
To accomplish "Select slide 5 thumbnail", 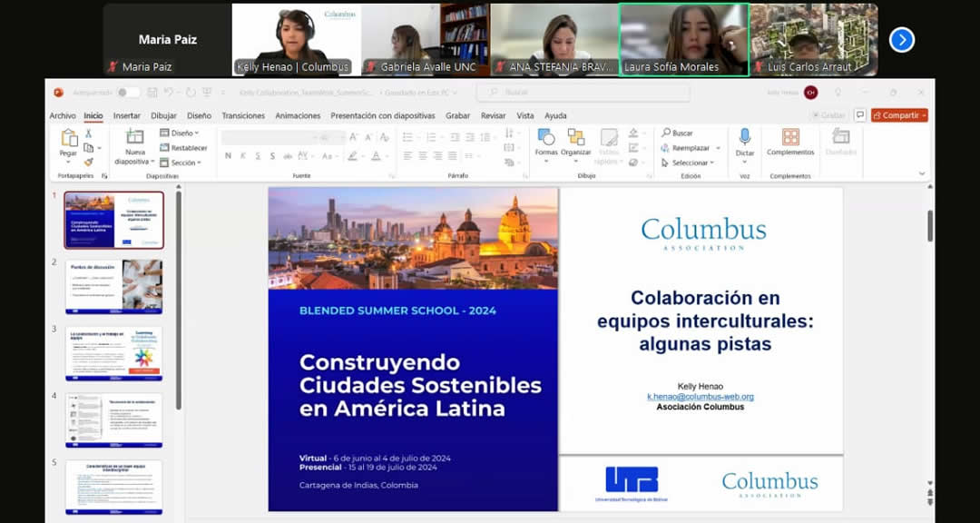I will click(x=113, y=488).
